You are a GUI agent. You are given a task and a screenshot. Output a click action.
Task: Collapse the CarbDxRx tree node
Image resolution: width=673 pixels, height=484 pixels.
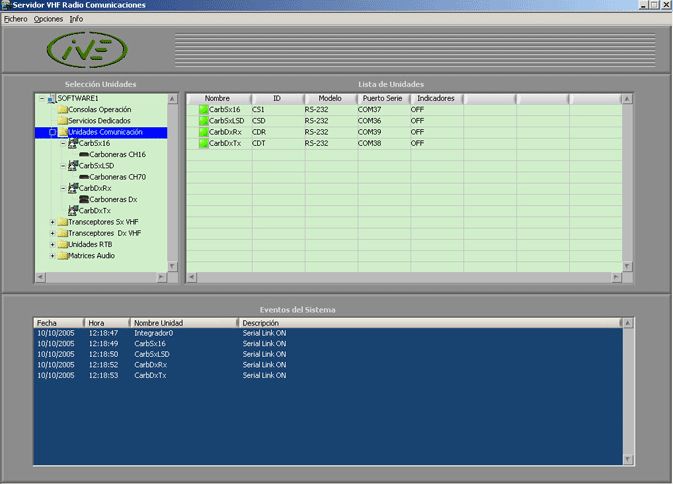[63, 188]
